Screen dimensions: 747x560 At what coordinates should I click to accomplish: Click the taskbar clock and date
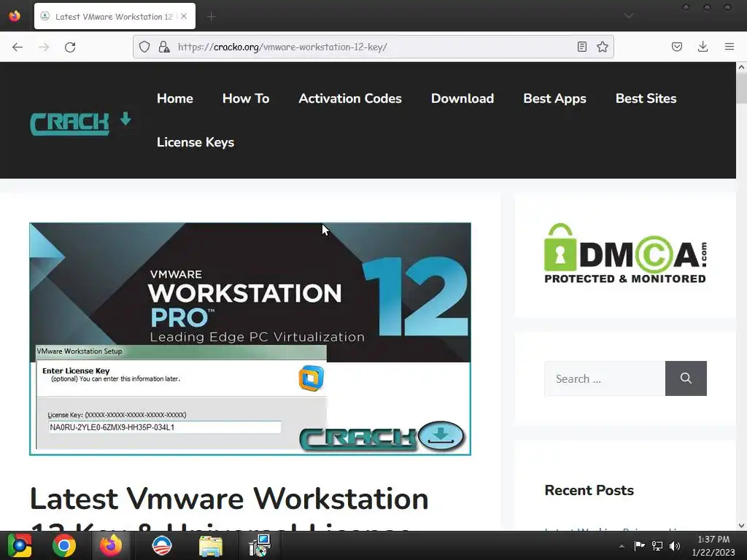click(x=713, y=545)
